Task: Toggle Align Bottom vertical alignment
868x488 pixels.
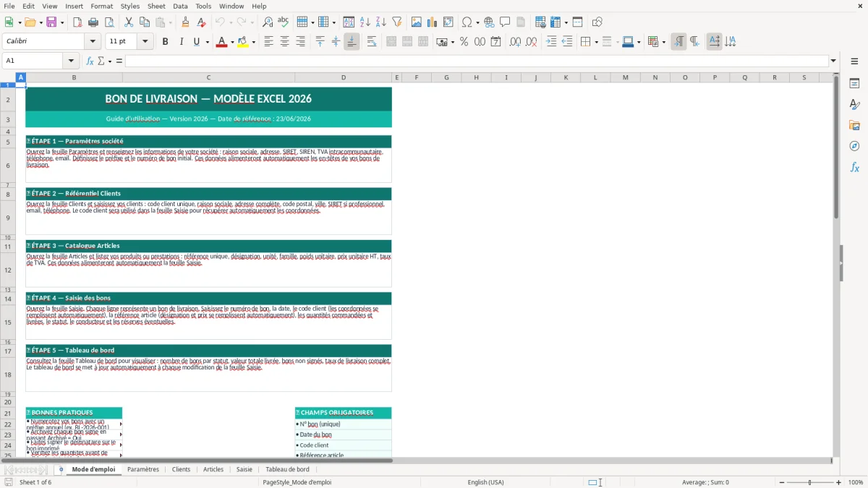Action: 352,42
